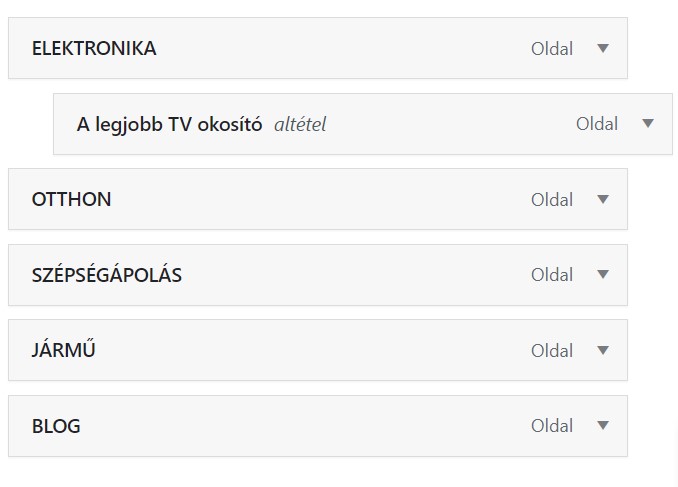The width and height of the screenshot is (678, 487).
Task: Expand the SZÉPSÉGÁPOLÁS item arrow
Action: click(x=602, y=274)
